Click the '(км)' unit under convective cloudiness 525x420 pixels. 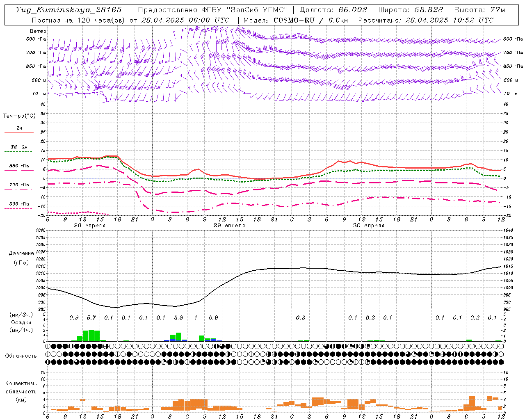point(21,399)
